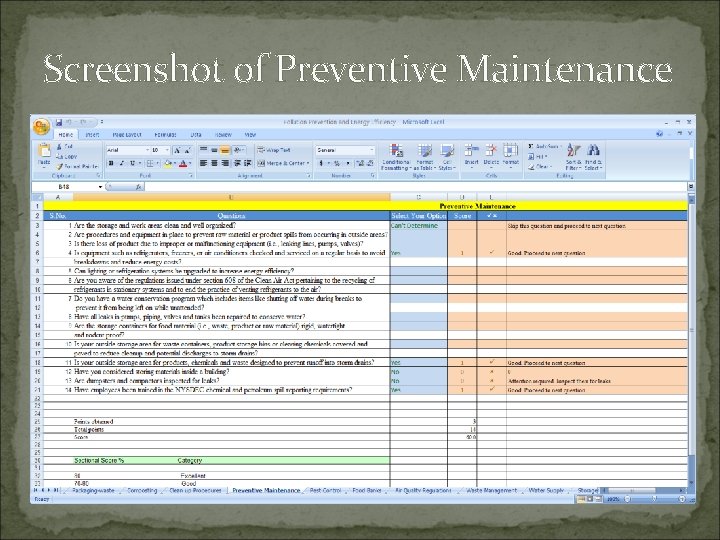Switch to the Page Layout ribbon tab
This screenshot has height=540, width=720.
point(127,135)
